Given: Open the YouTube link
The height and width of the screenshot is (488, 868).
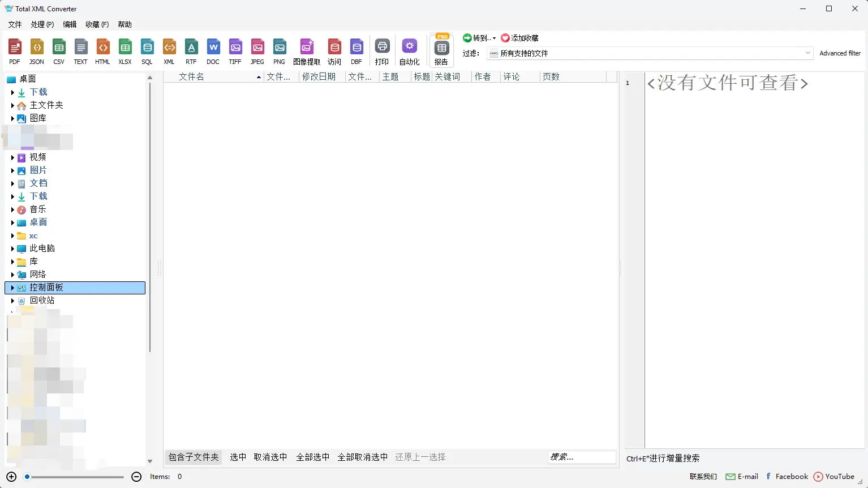Looking at the screenshot, I should coord(834,477).
